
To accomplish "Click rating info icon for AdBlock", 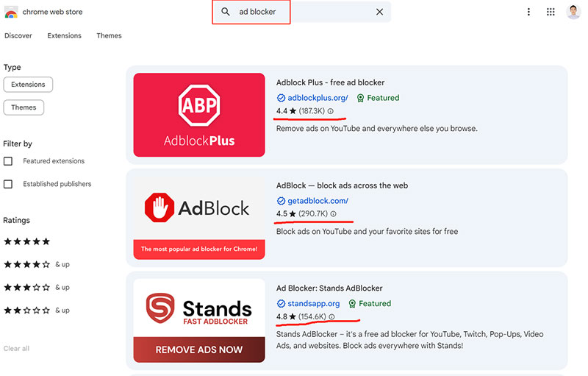I will coord(334,214).
